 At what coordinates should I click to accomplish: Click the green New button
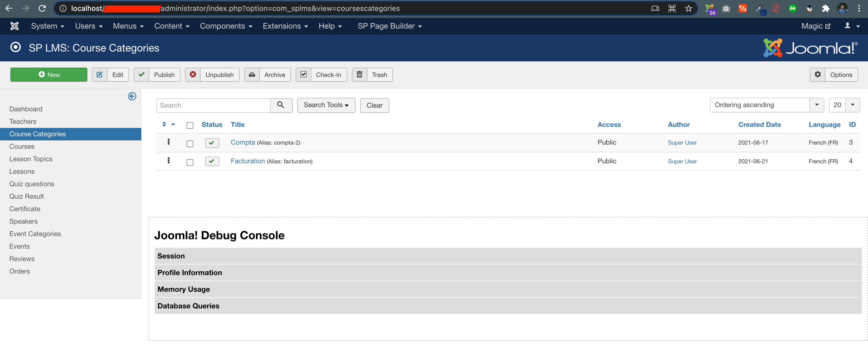(49, 75)
